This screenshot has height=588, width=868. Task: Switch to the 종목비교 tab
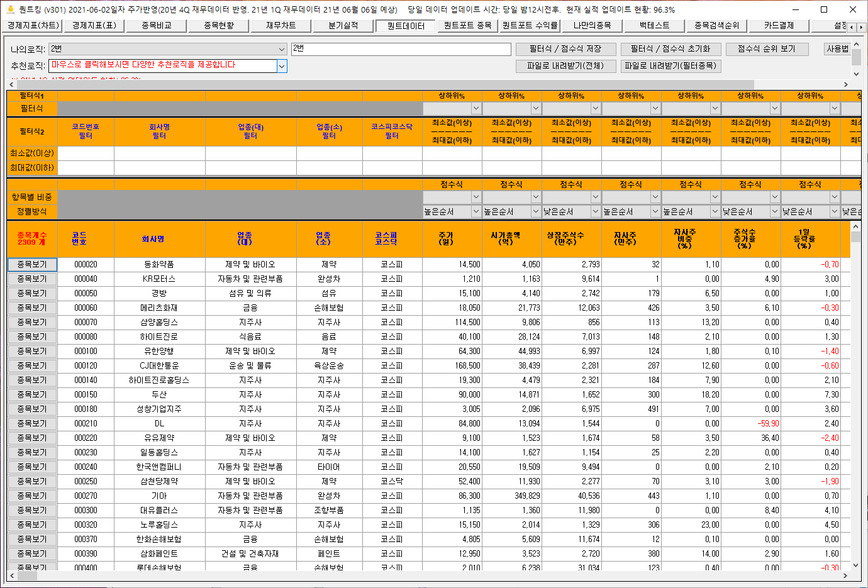pyautogui.click(x=157, y=26)
